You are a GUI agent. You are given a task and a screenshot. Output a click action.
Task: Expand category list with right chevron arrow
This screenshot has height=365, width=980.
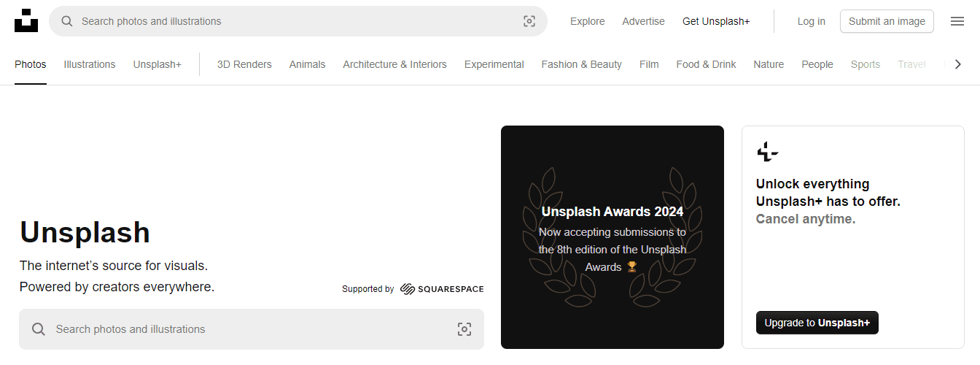tap(958, 64)
